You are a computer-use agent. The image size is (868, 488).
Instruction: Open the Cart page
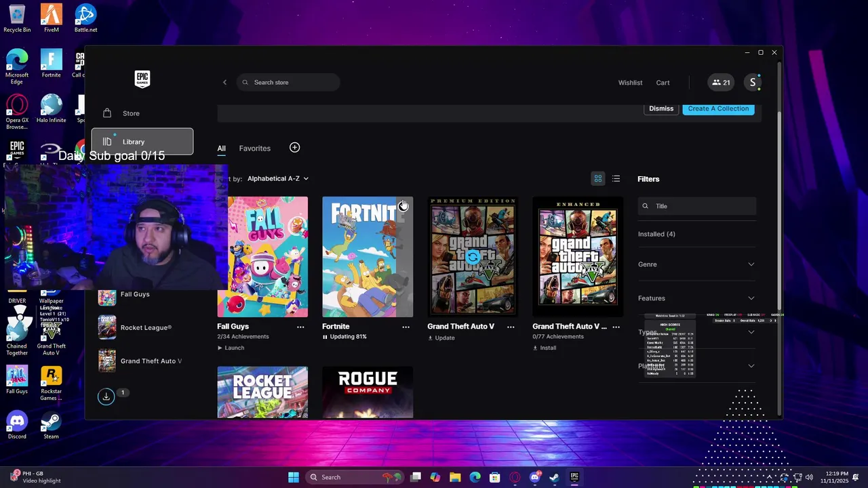point(663,83)
